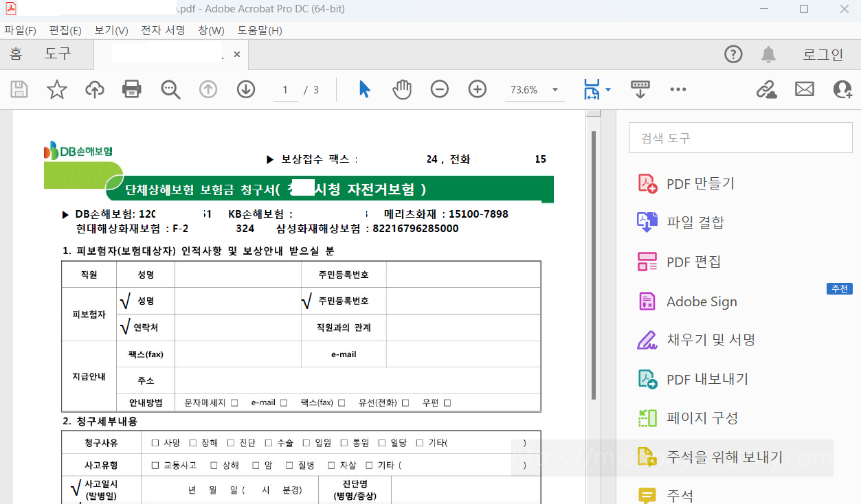Check 유선(전화) box
The height and width of the screenshot is (504, 861).
coord(405,403)
